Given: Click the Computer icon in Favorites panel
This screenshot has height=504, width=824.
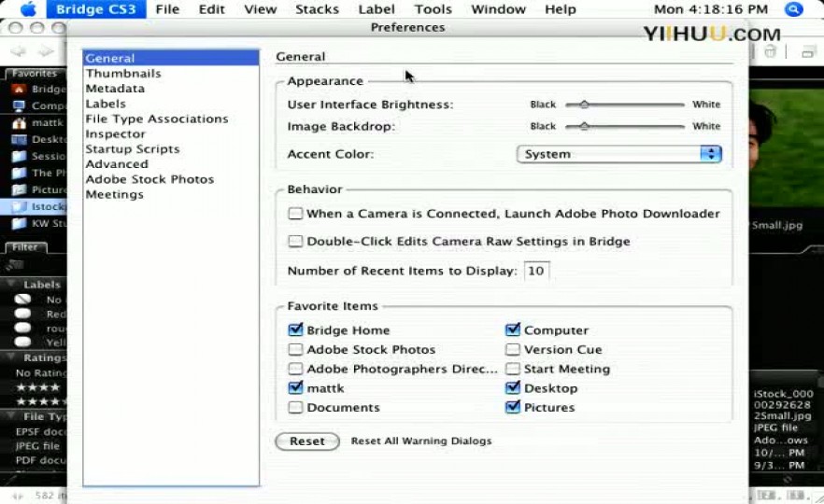Looking at the screenshot, I should tap(19, 106).
